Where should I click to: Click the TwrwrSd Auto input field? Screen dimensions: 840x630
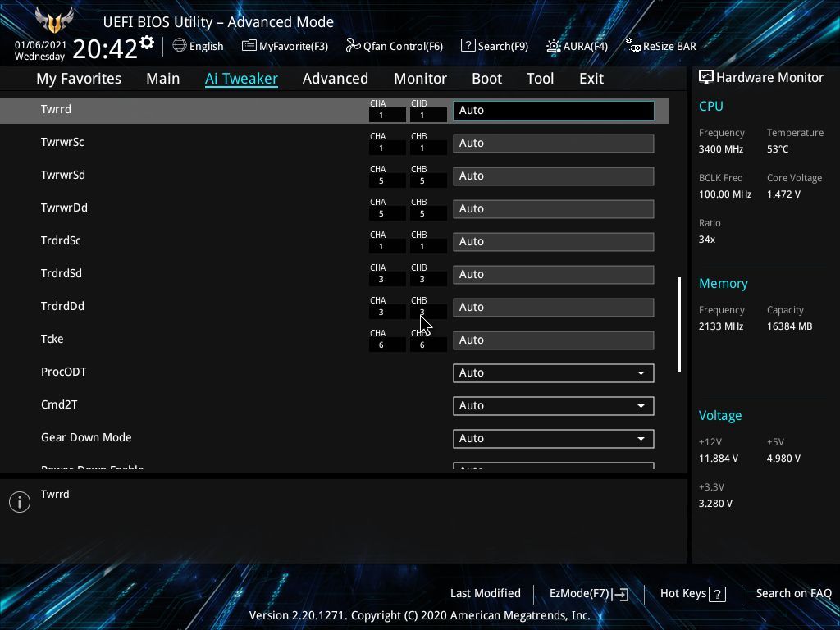click(554, 176)
